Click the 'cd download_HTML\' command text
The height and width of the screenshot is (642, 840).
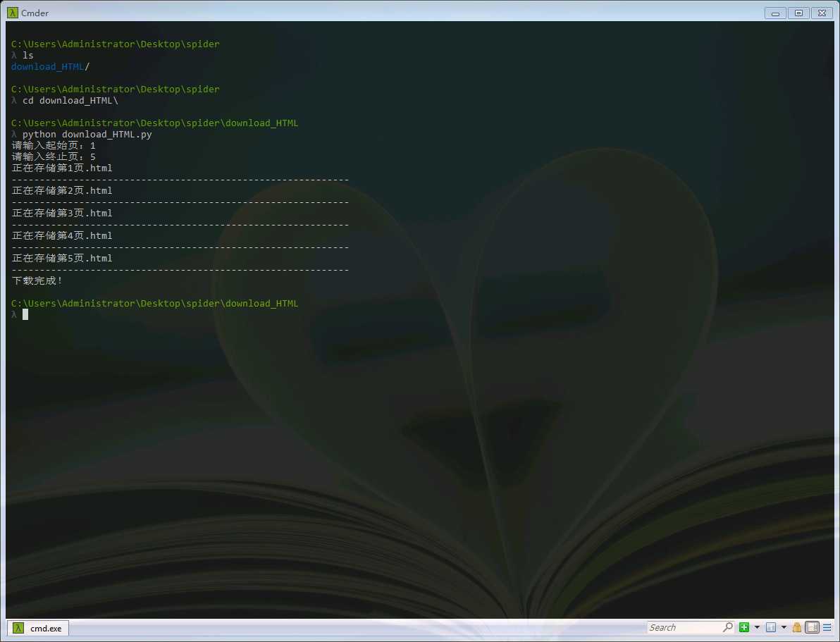[70, 100]
